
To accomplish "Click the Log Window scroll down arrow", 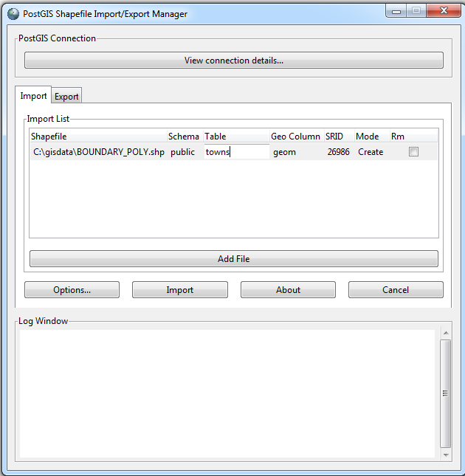I will click(446, 455).
